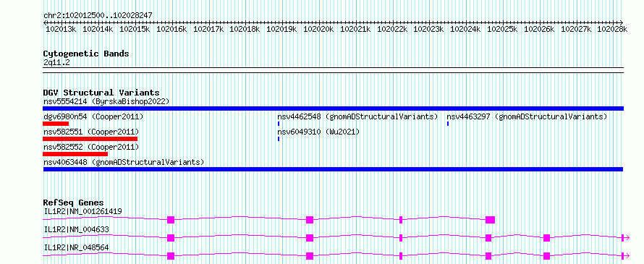Select the DGV Structural Variants track title
644x264 pixels.
(101, 93)
